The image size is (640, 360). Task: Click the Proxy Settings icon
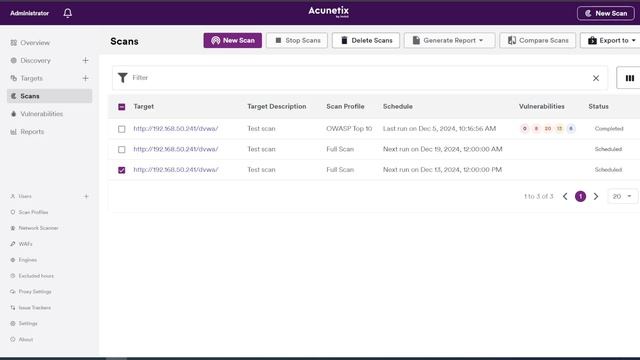[x=13, y=292]
